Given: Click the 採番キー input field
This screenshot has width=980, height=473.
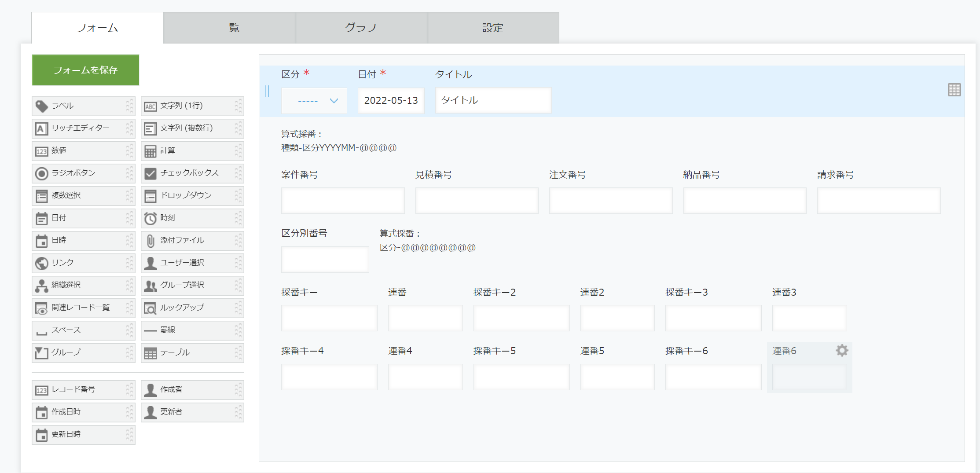Looking at the screenshot, I should pyautogui.click(x=329, y=318).
